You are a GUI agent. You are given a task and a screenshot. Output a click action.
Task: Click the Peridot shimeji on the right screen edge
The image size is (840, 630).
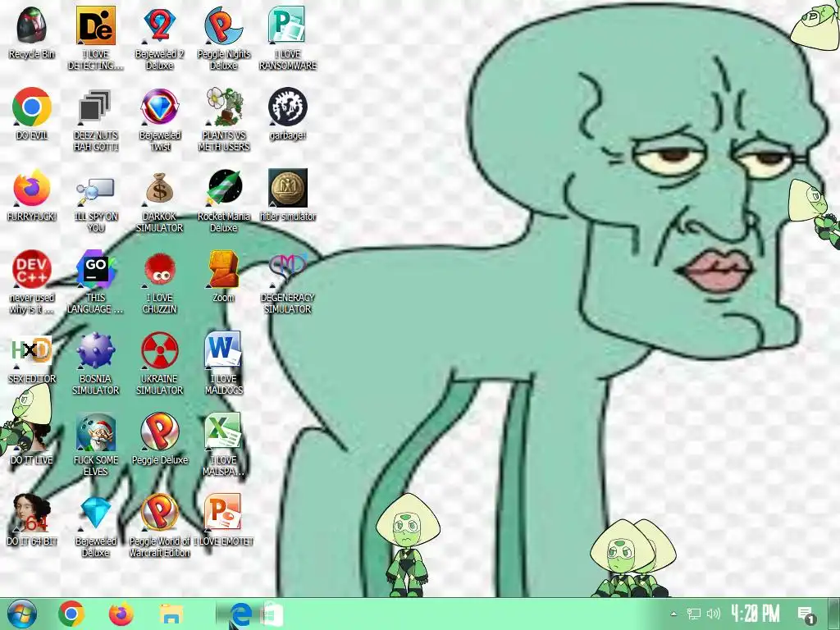click(x=815, y=213)
